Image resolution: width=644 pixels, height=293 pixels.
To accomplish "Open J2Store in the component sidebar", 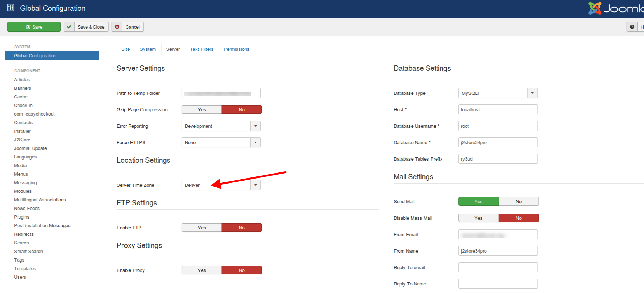I will point(22,140).
